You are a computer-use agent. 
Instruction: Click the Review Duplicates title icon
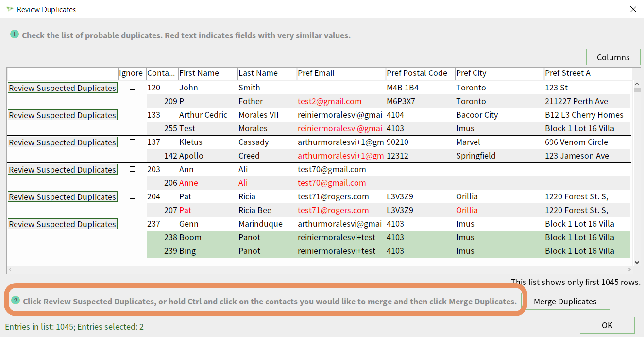(x=10, y=9)
